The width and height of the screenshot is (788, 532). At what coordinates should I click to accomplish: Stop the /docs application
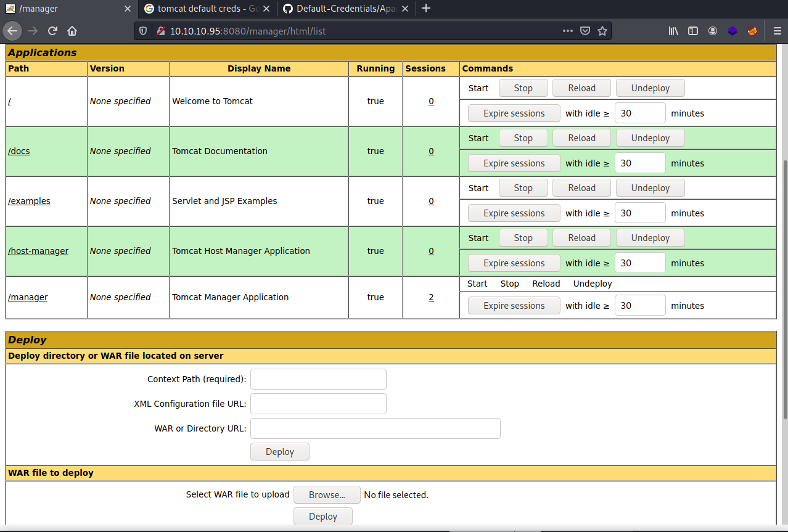523,138
